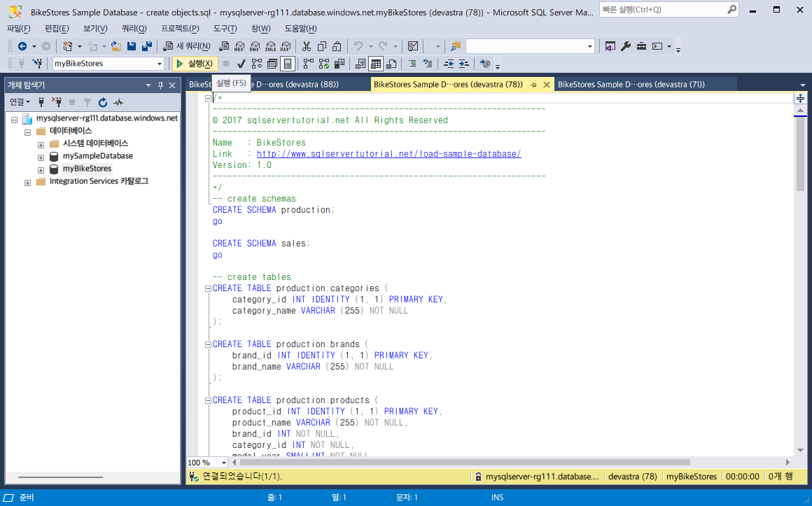This screenshot has height=506, width=812.
Task: Expand the mySampleDatabase node
Action: pyautogui.click(x=41, y=157)
